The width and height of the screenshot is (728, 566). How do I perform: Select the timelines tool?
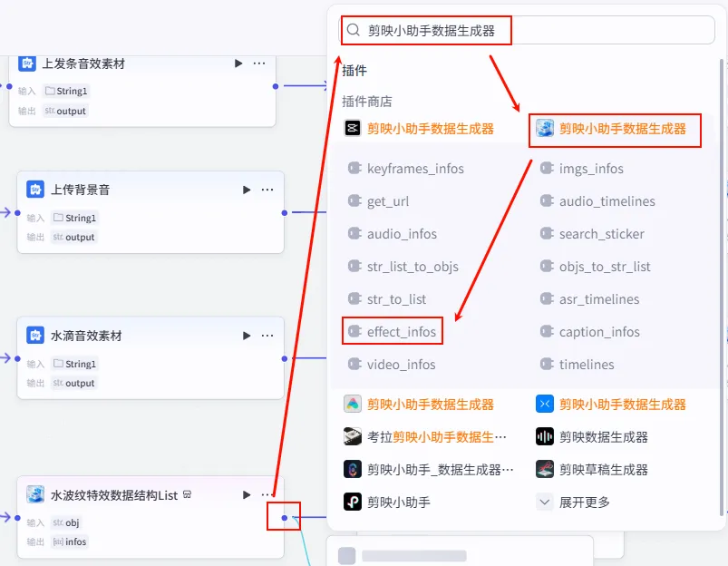(x=578, y=365)
